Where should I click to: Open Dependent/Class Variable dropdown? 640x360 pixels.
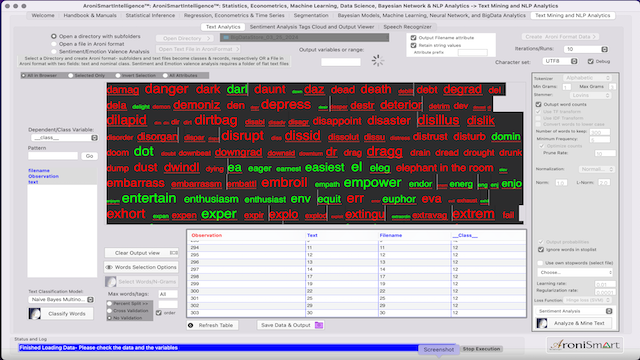click(x=63, y=138)
